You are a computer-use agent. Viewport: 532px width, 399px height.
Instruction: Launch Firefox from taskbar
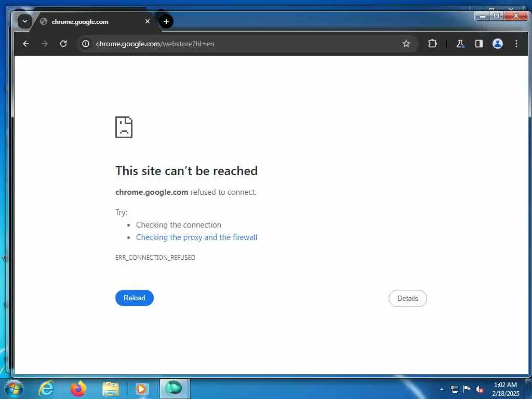point(78,389)
